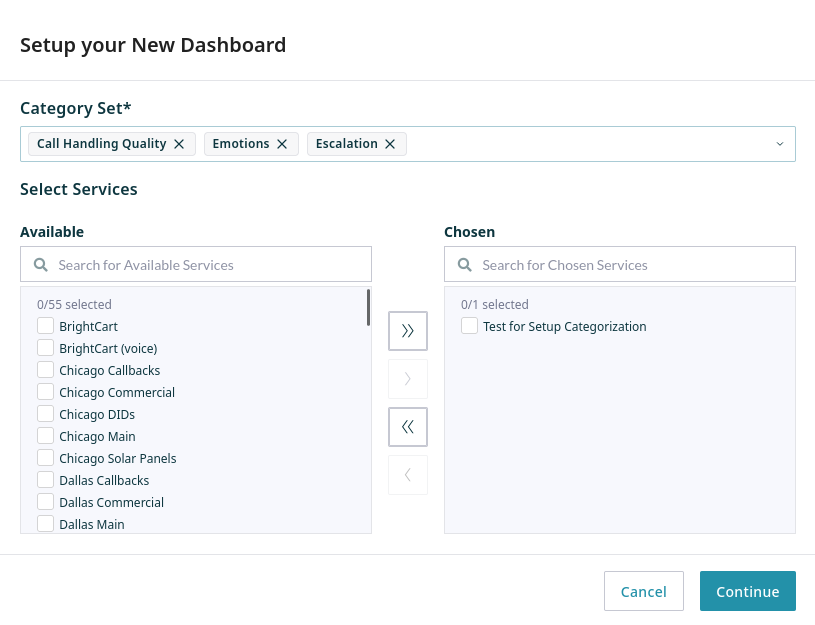Image resolution: width=815 pixels, height=625 pixels.
Task: Move all services to Chosen list
Action: (x=407, y=331)
